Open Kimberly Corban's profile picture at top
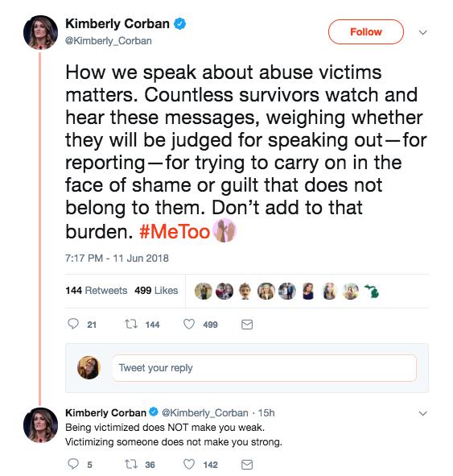 40,32
